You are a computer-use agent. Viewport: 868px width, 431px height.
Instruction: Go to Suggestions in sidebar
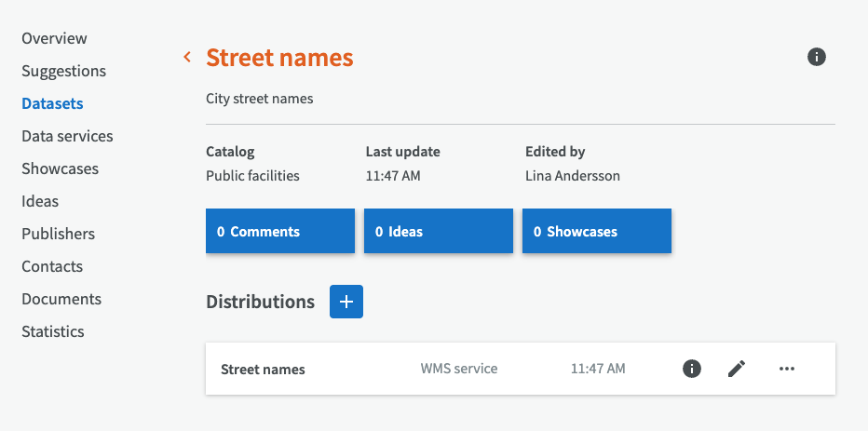63,71
